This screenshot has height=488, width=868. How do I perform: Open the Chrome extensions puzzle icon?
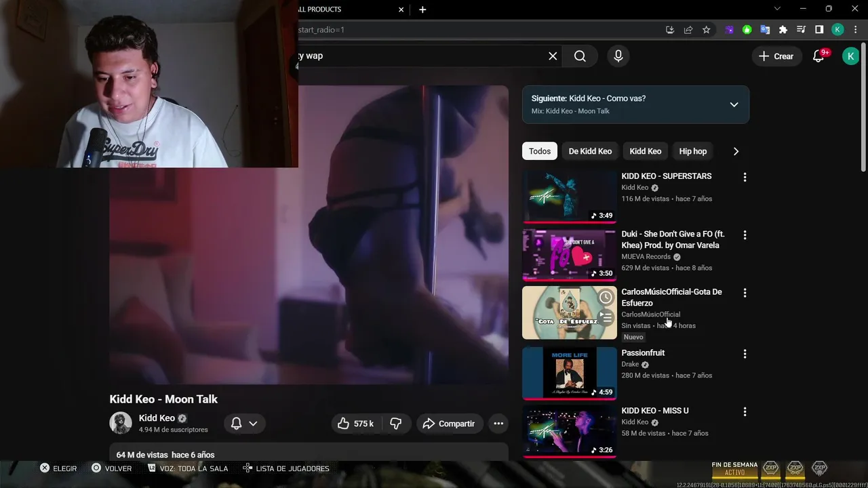[x=783, y=30]
